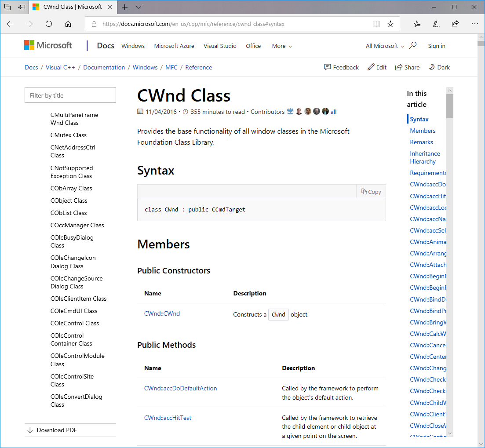Go to the Home page icon
This screenshot has height=448, width=485.
pos(68,24)
